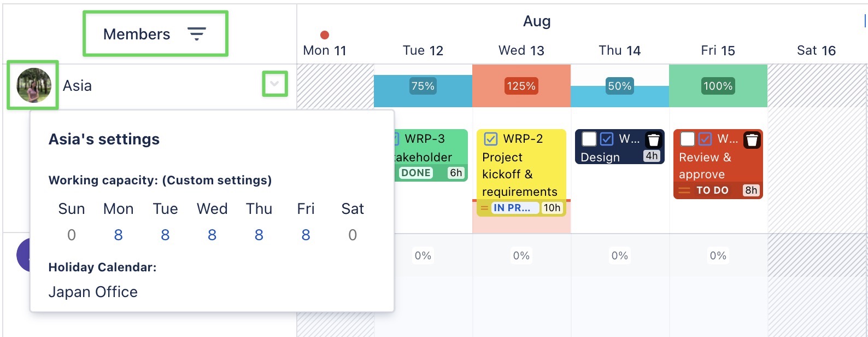
Task: Open the filter icon beside Members header
Action: tap(197, 33)
